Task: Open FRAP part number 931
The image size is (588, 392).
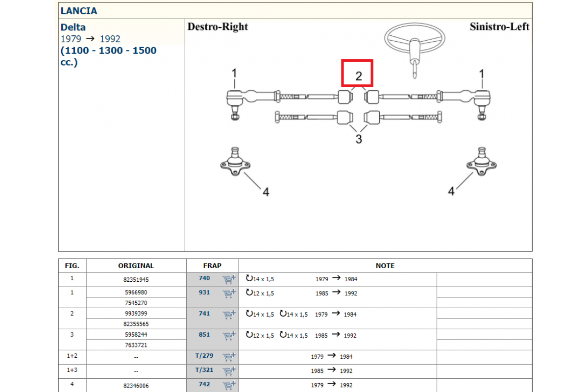Action: pyautogui.click(x=204, y=293)
